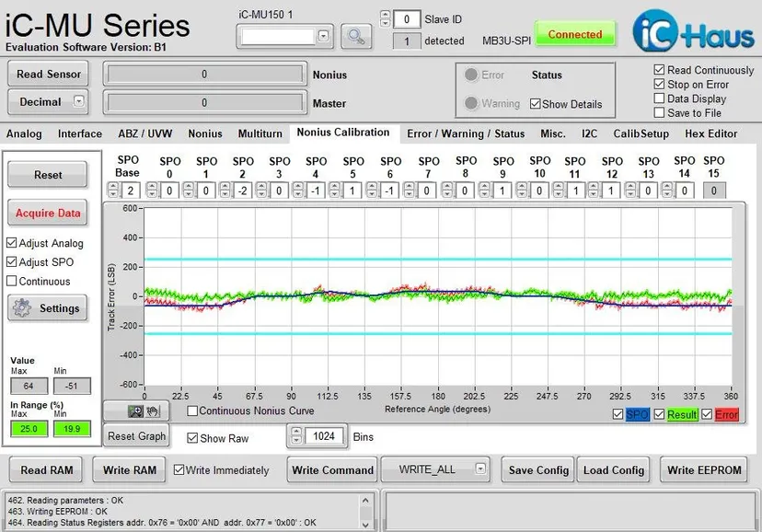Adjust SPO 2 stepper
762x532 pixels.
(225, 190)
